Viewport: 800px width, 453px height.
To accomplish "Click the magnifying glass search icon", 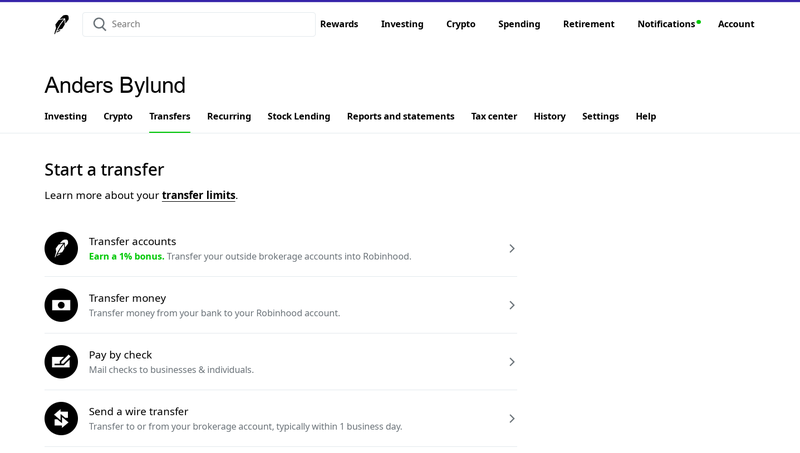I will [99, 24].
